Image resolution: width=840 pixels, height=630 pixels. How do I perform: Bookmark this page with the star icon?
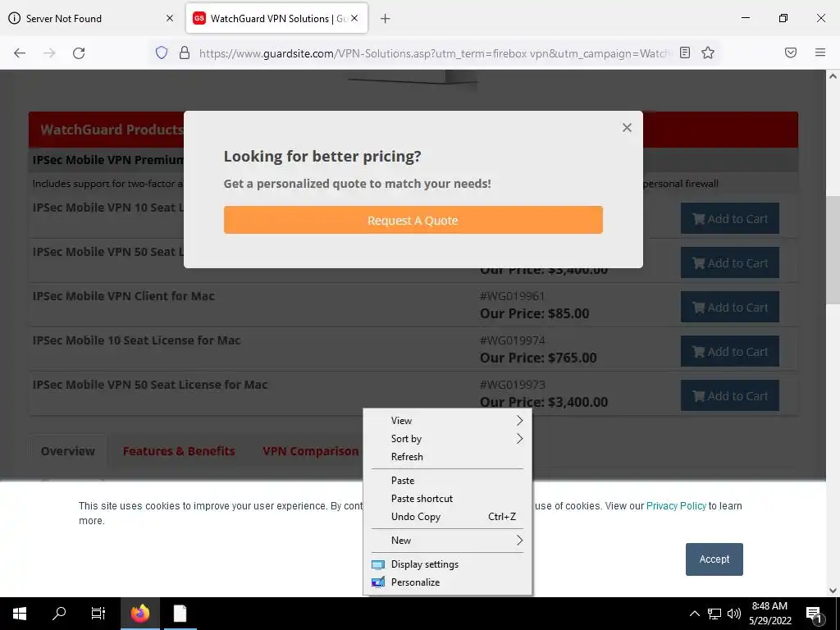pos(708,52)
